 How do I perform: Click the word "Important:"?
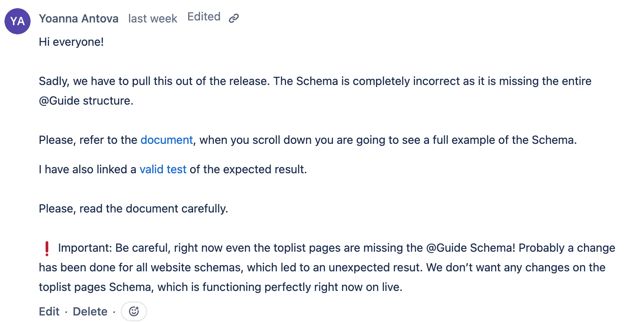click(85, 248)
